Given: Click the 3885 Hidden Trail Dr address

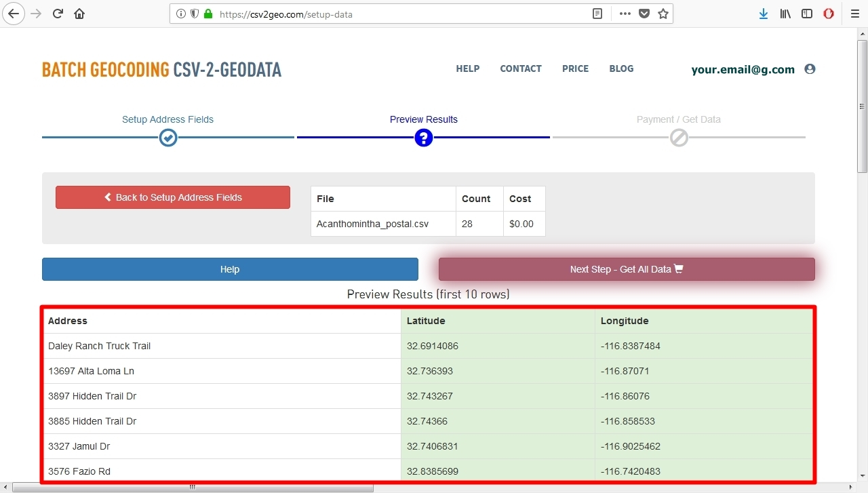Looking at the screenshot, I should tap(92, 421).
